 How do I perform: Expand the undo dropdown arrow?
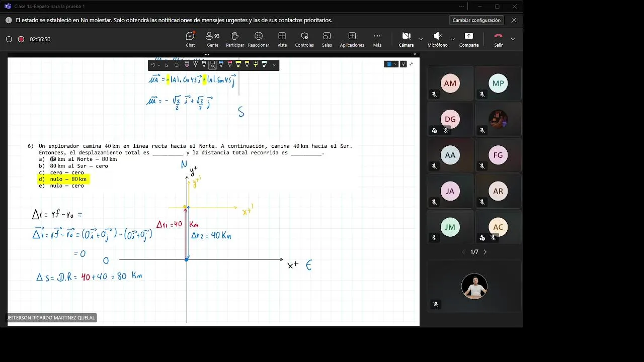click(159, 65)
